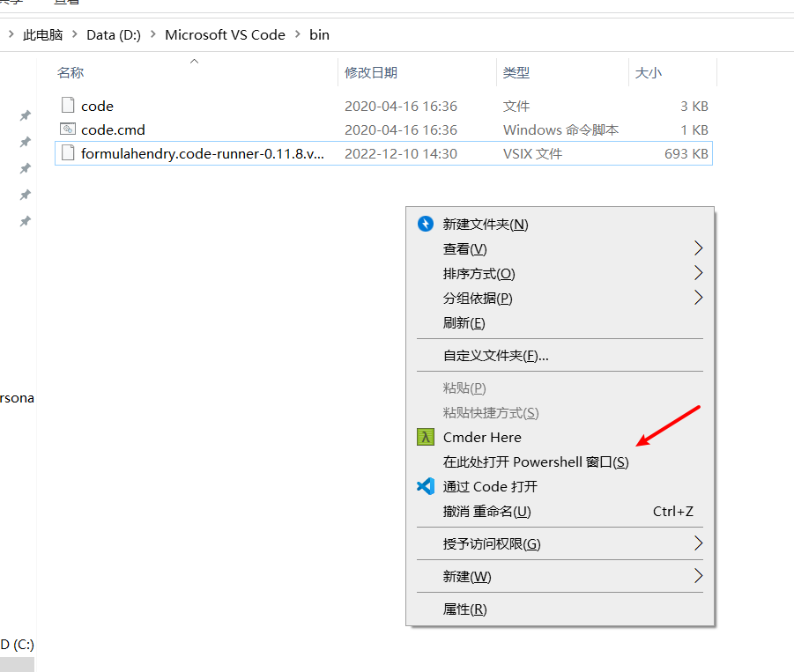794x672 pixels.
Task: Expand the 授予访问权限(G) submenu chevron
Action: (698, 543)
